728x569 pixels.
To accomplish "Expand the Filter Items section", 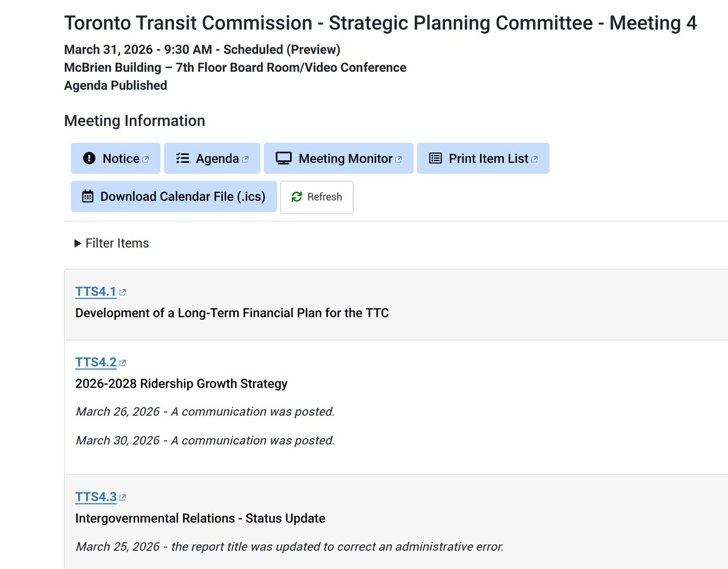I will point(112,244).
